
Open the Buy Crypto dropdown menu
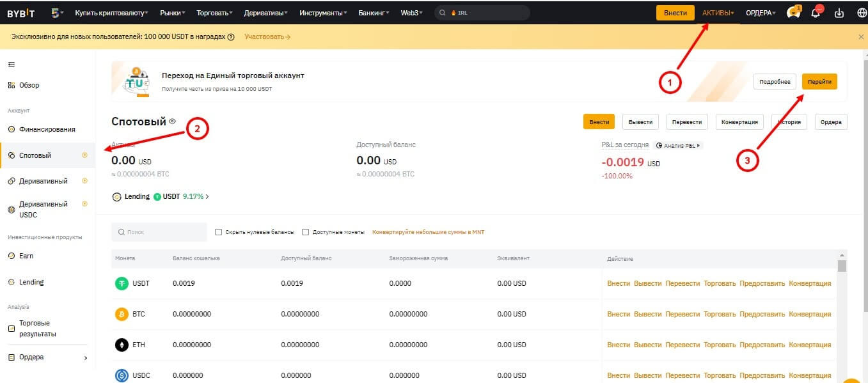(111, 13)
